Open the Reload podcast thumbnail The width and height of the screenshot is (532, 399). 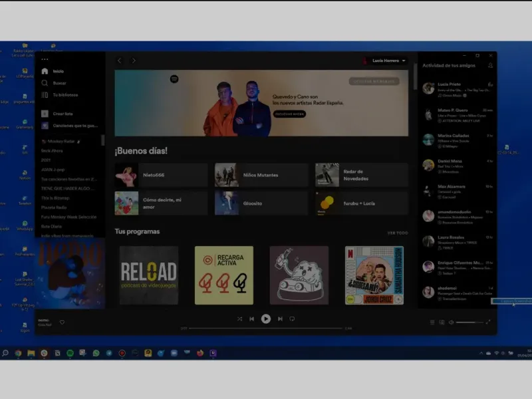[x=148, y=275]
